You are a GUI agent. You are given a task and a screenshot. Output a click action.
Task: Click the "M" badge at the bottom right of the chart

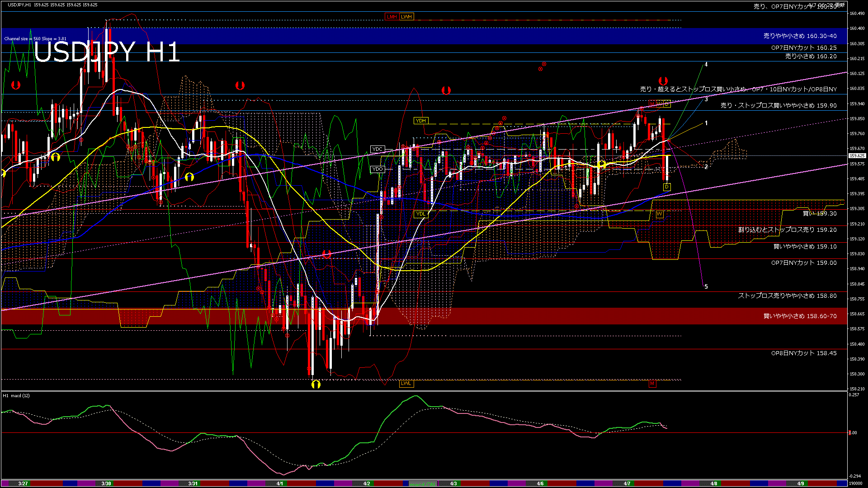click(652, 383)
